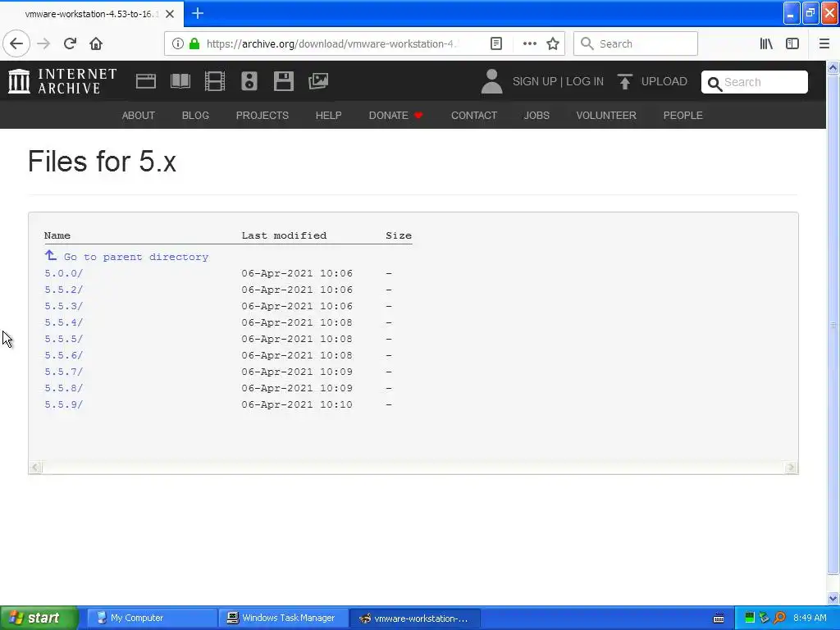Open the 5.5.3/ folder
Viewport: 840px width, 630px height.
coord(64,306)
